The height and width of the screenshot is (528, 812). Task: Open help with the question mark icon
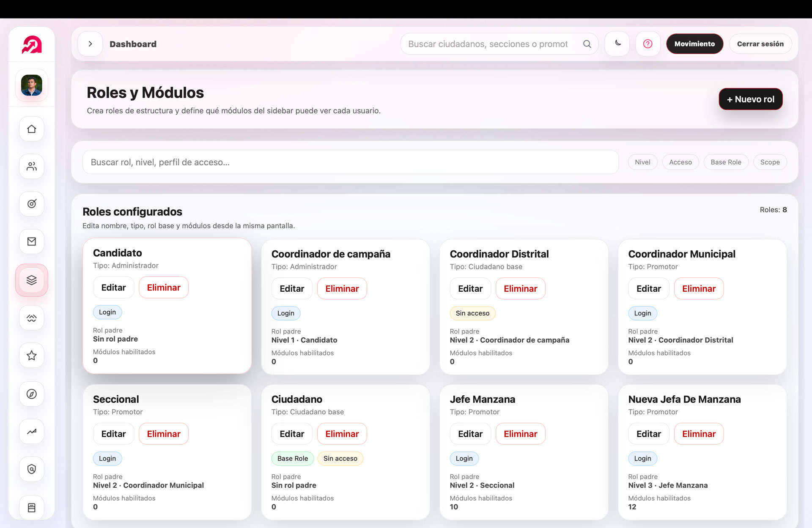648,44
